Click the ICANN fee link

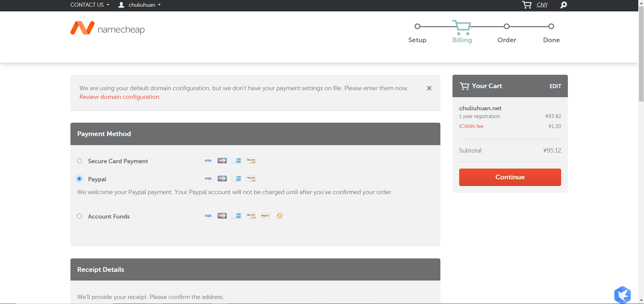(471, 126)
